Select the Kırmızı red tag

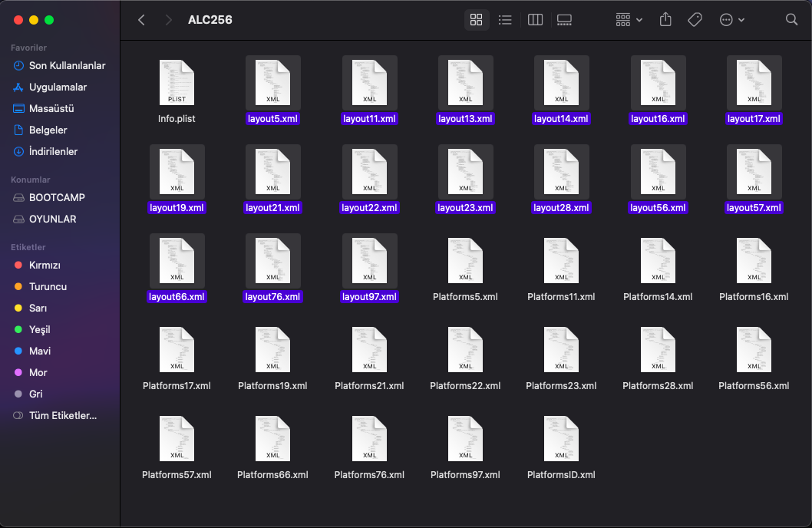(45, 265)
